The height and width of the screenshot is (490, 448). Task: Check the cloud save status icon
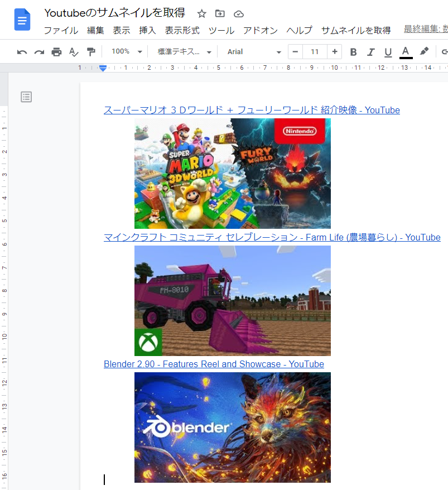pyautogui.click(x=239, y=14)
